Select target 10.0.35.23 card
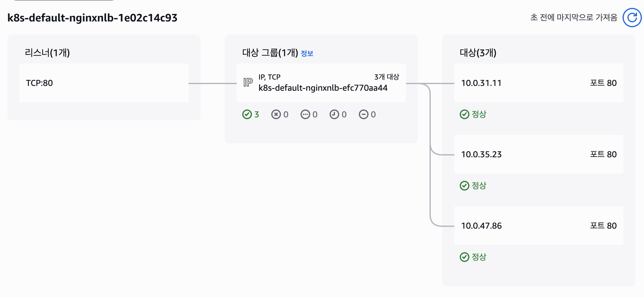Screen dimensions: 644x297 pos(538,154)
